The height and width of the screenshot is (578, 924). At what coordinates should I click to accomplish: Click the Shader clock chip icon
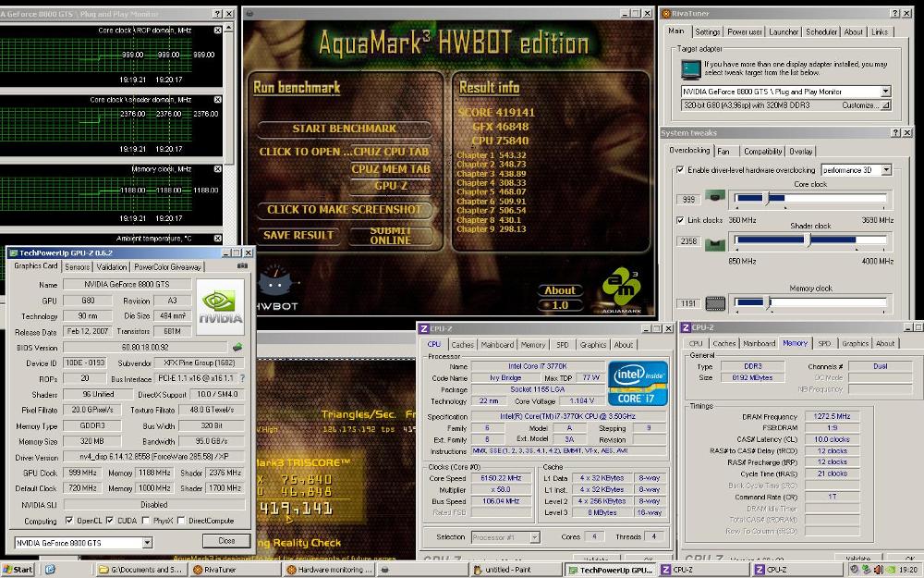pos(715,243)
